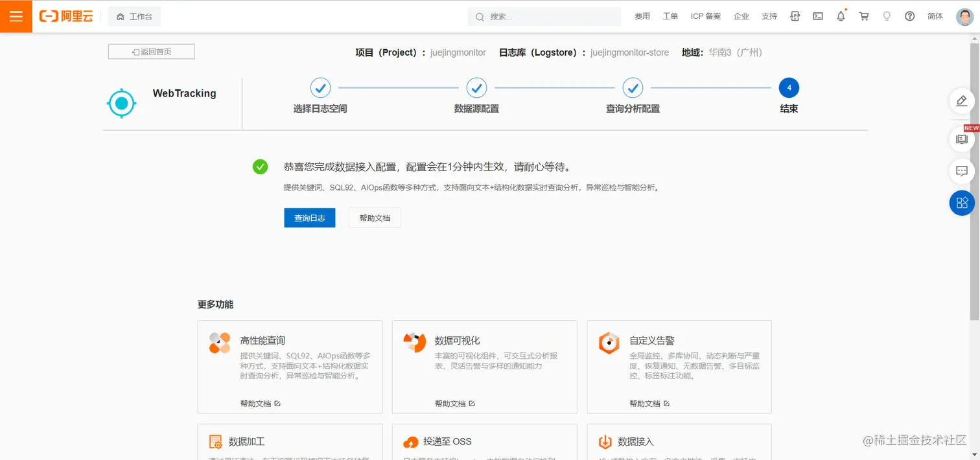Click the 数据接入 card title

[x=636, y=441]
